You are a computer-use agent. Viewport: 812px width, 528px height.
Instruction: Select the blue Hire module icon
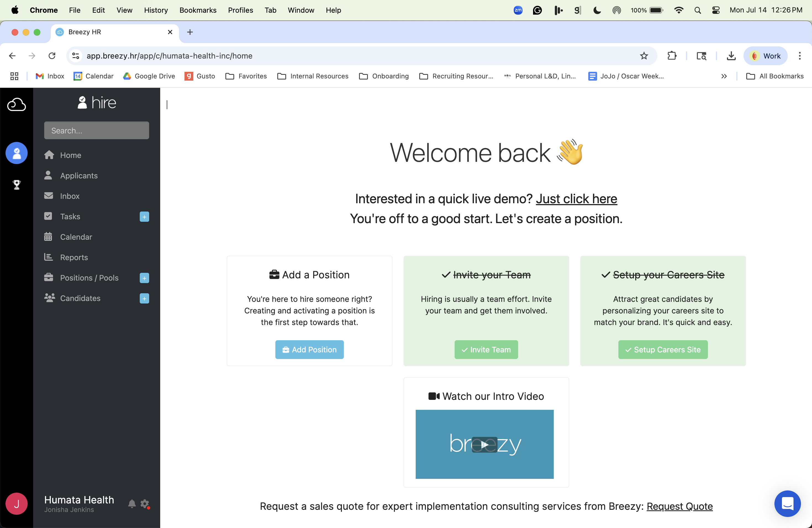(x=16, y=153)
